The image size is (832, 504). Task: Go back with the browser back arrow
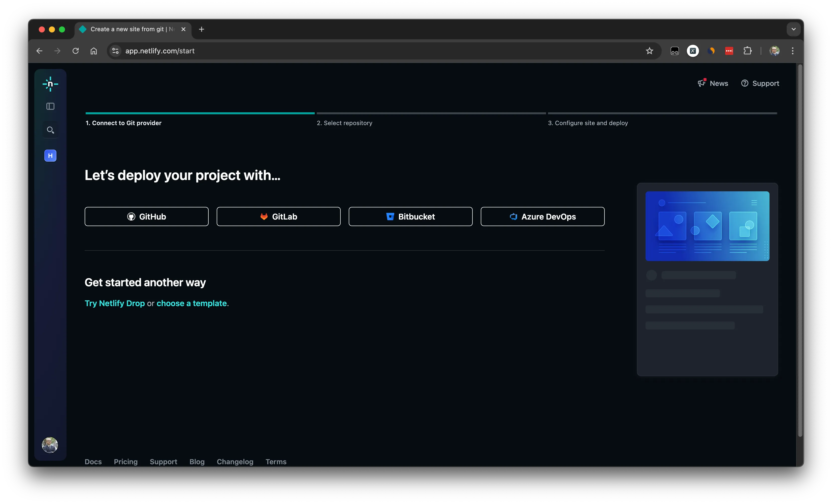[40, 51]
